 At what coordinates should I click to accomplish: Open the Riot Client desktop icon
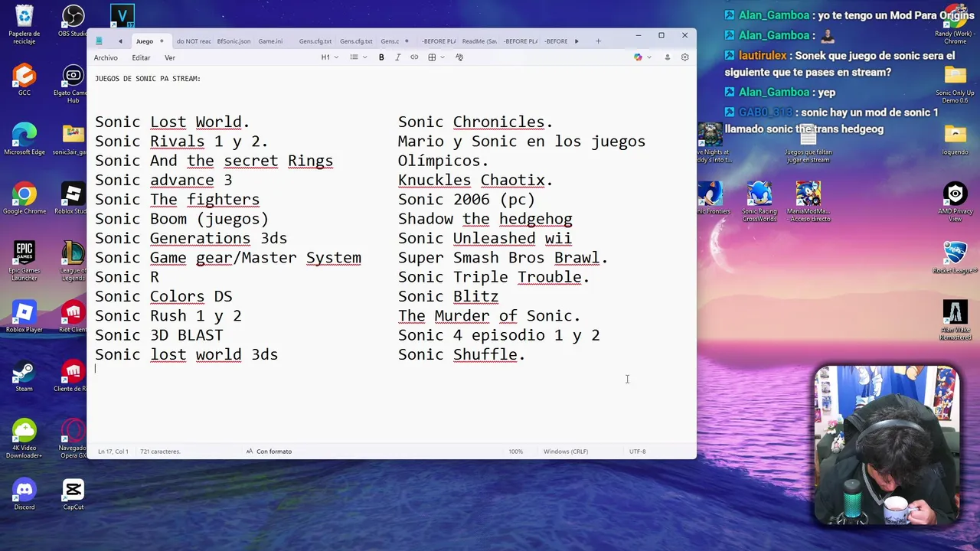tap(73, 316)
